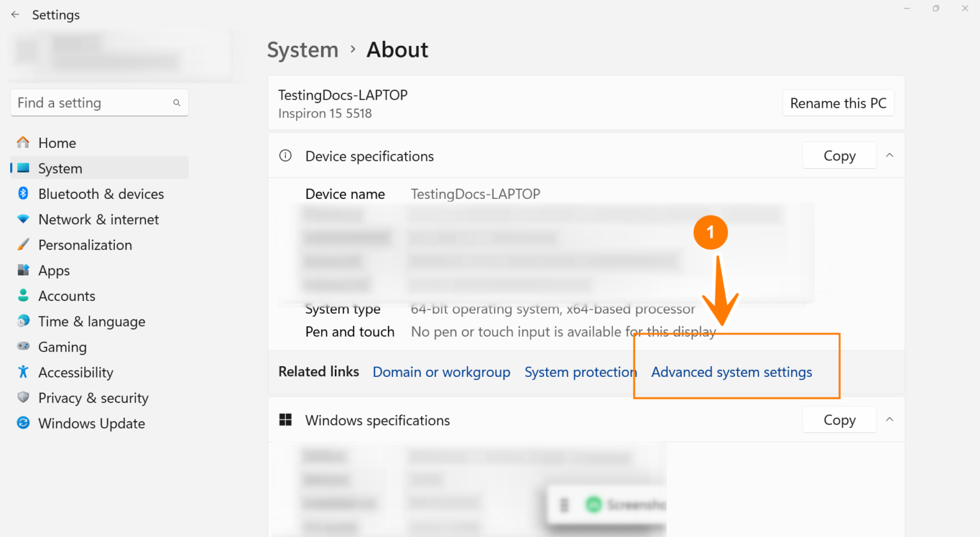Click the search magnifier icon
This screenshot has height=537, width=980.
[177, 103]
